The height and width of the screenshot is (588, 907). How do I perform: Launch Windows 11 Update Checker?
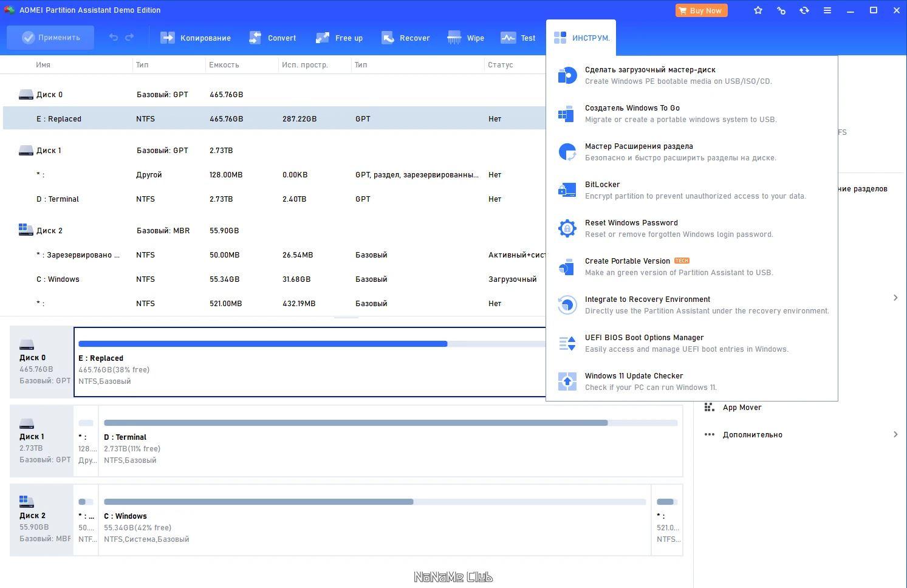[692, 381]
